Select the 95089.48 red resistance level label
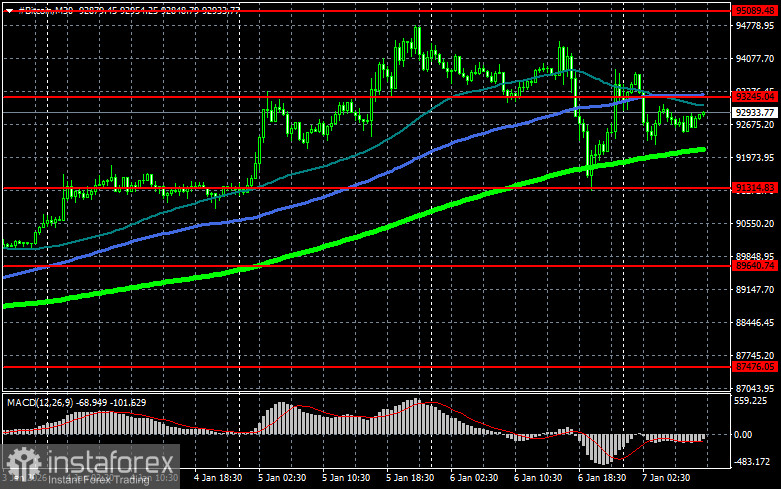Image resolution: width=781 pixels, height=489 pixels. click(755, 10)
